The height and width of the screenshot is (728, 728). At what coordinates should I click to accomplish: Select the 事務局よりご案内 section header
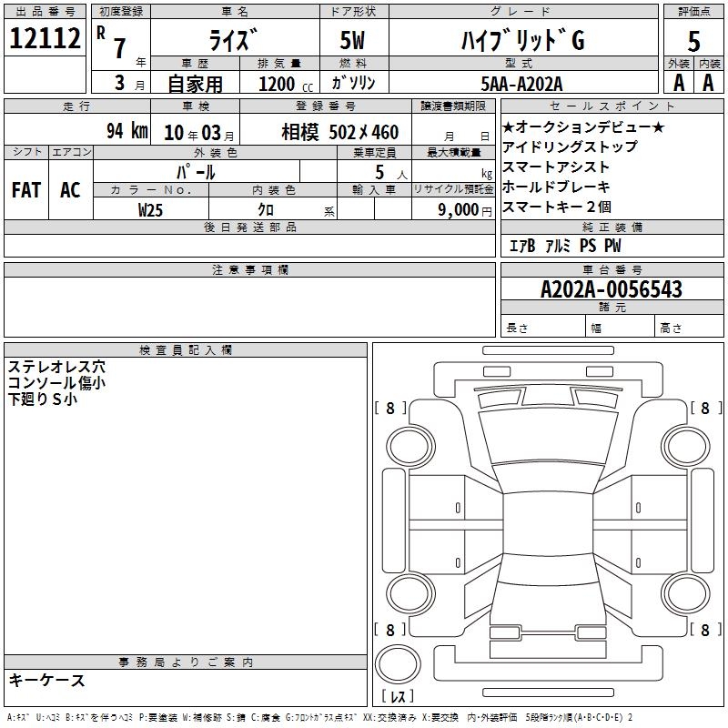[186, 662]
